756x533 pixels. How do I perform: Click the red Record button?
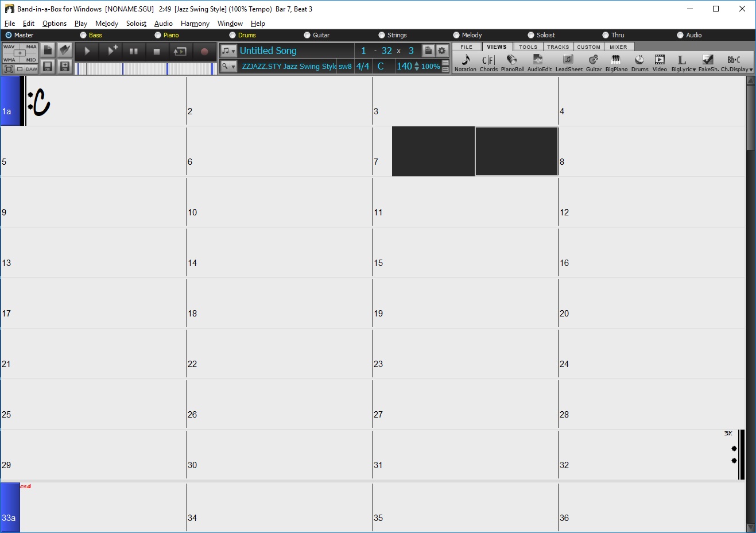[x=204, y=51]
